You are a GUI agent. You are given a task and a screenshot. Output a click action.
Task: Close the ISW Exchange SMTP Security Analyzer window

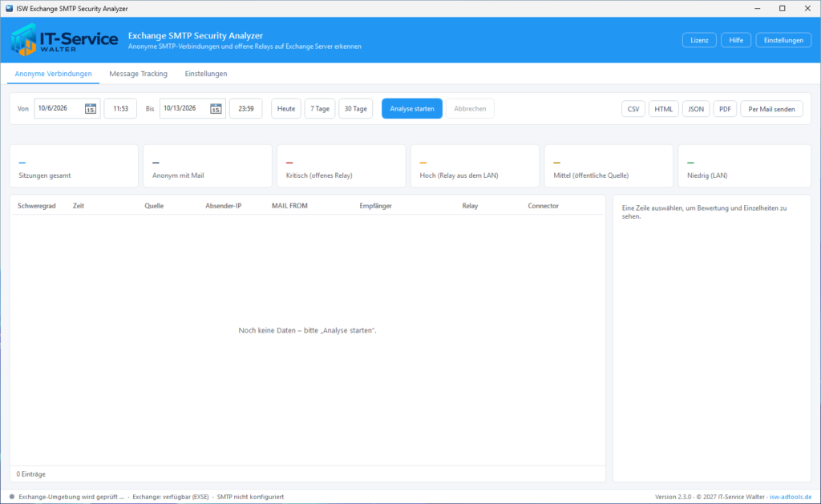807,8
